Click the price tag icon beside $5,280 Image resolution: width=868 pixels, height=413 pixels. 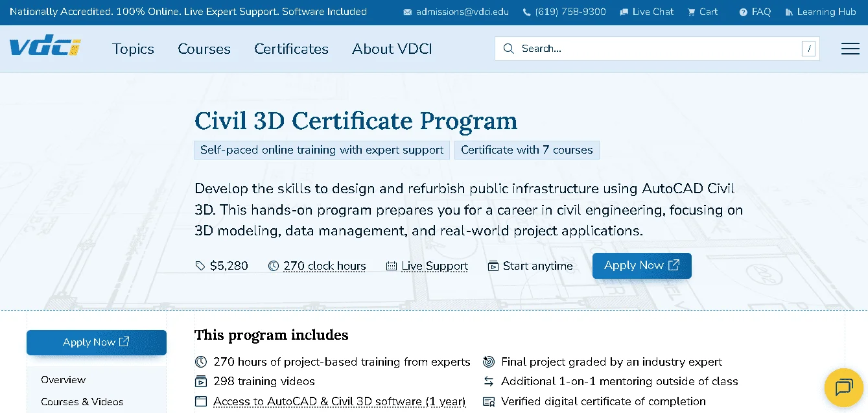200,265
